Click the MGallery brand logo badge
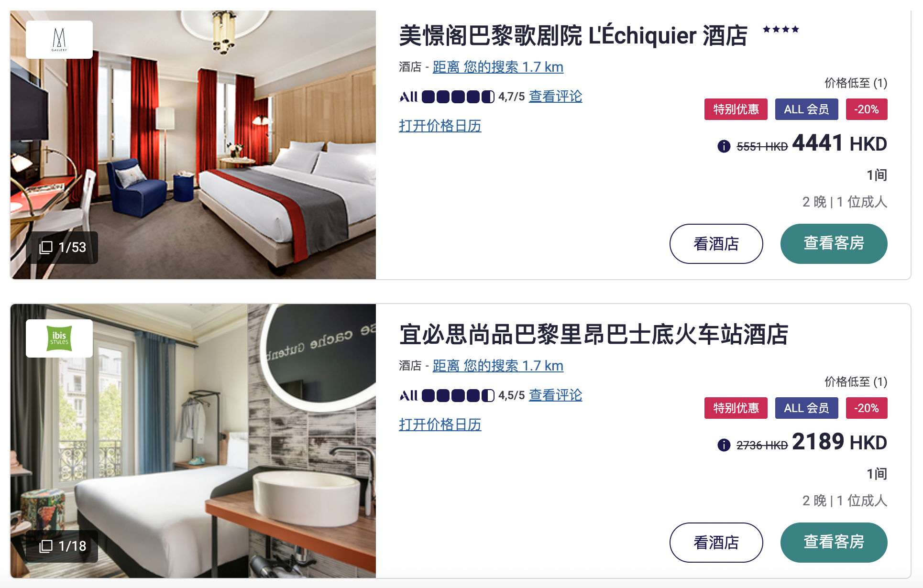 [59, 40]
